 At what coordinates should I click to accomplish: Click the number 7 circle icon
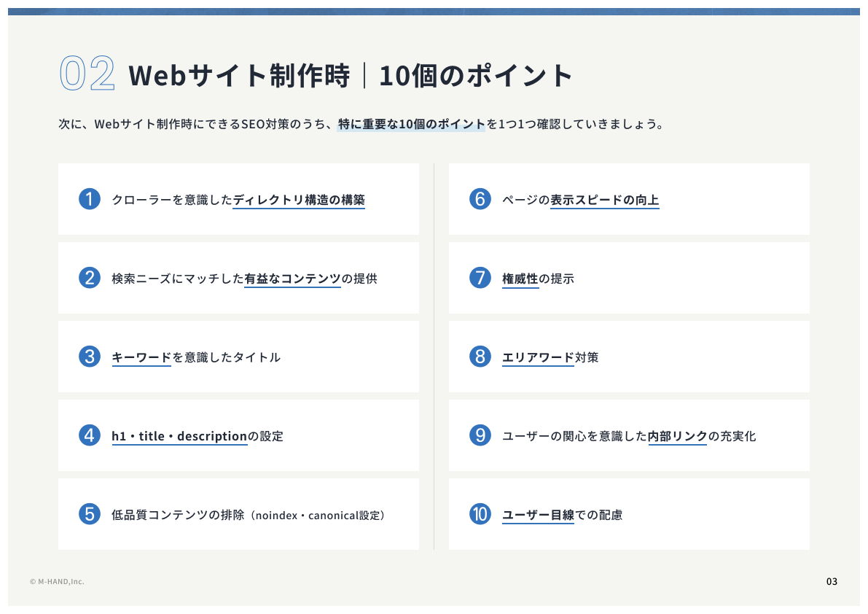pyautogui.click(x=480, y=278)
